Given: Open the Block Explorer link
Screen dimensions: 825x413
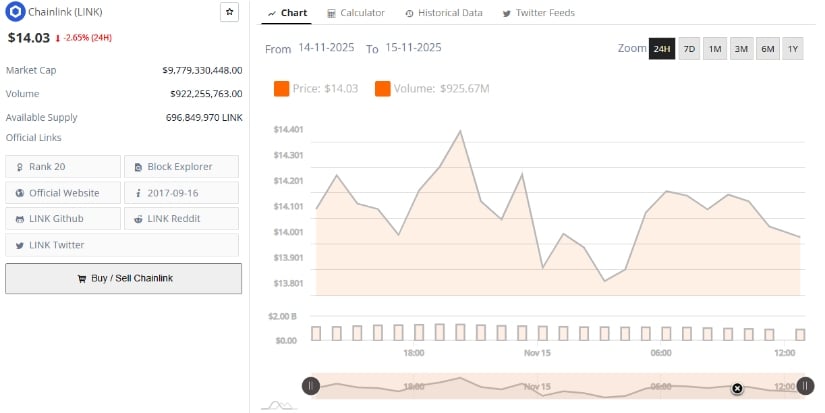Looking at the screenshot, I should 181,167.
